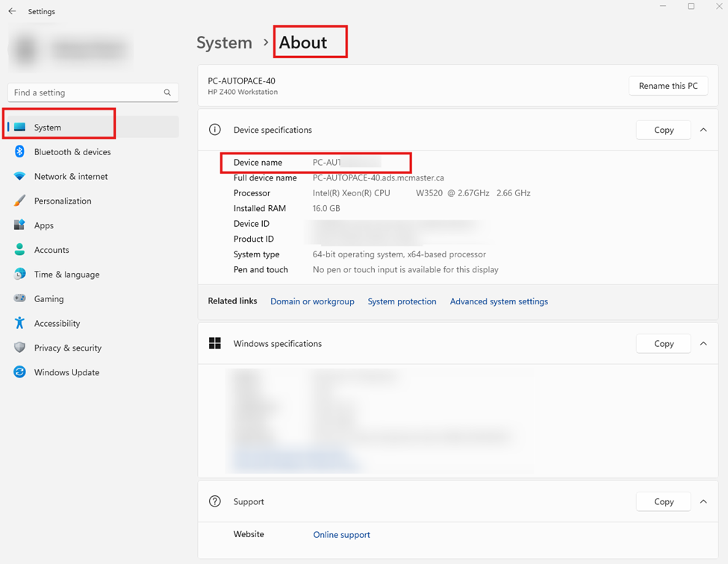This screenshot has width=728, height=564.
Task: Collapse the Support section chevron
Action: [703, 502]
